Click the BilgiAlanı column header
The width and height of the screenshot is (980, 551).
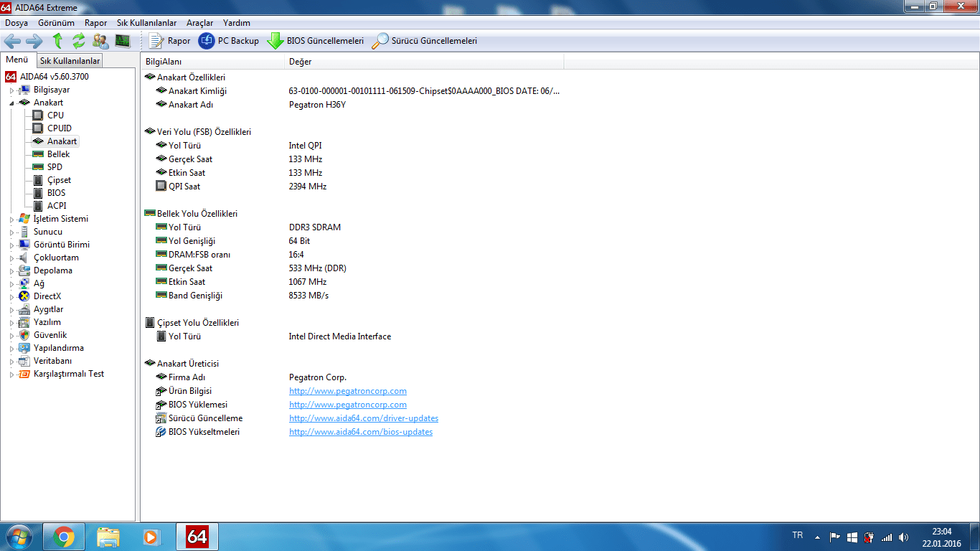[212, 62]
